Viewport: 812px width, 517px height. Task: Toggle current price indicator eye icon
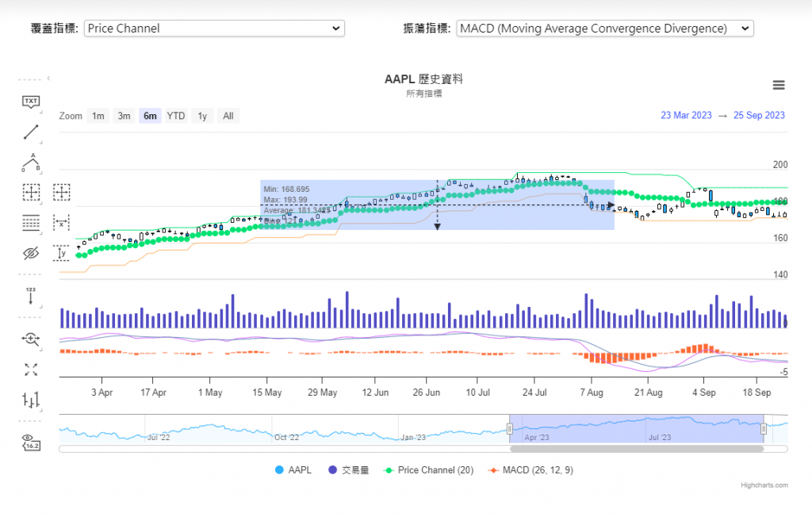(x=31, y=442)
